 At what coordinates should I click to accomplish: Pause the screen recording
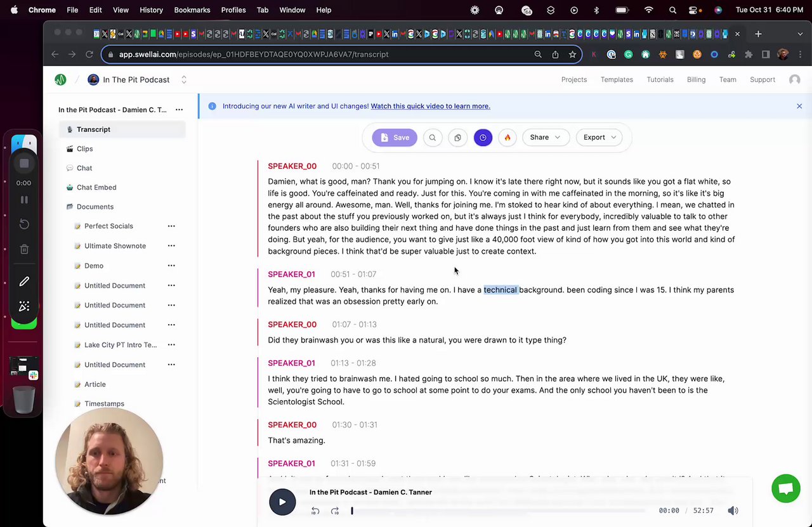click(24, 200)
